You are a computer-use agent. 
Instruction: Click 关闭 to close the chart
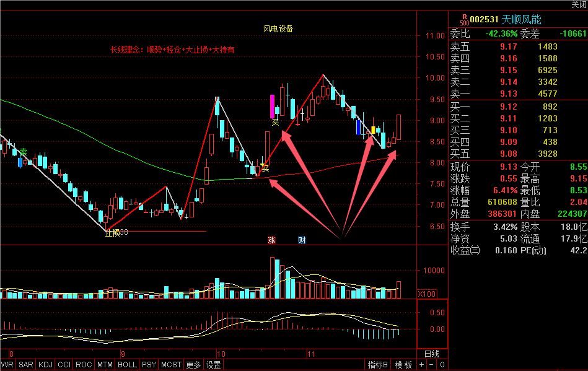pyautogui.click(x=578, y=4)
